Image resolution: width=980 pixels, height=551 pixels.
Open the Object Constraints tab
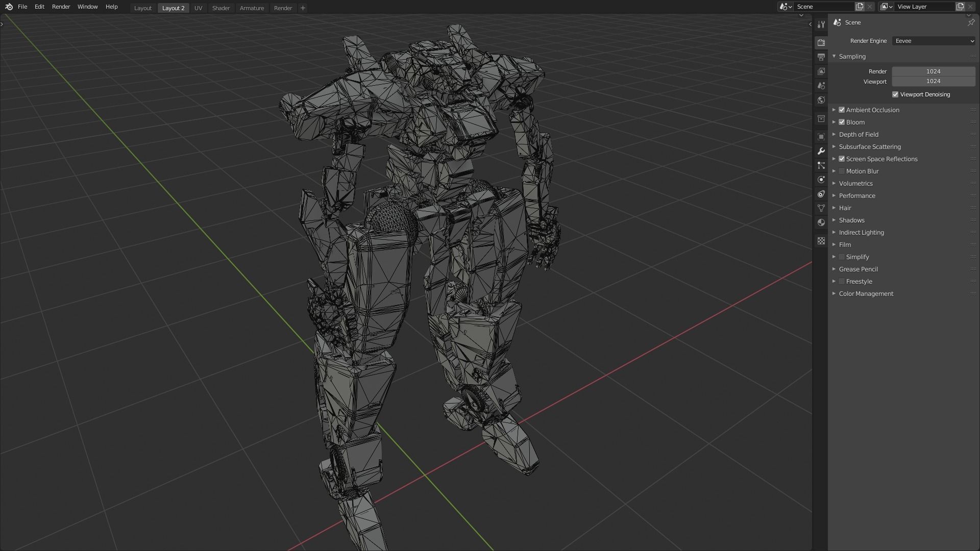pyautogui.click(x=821, y=194)
